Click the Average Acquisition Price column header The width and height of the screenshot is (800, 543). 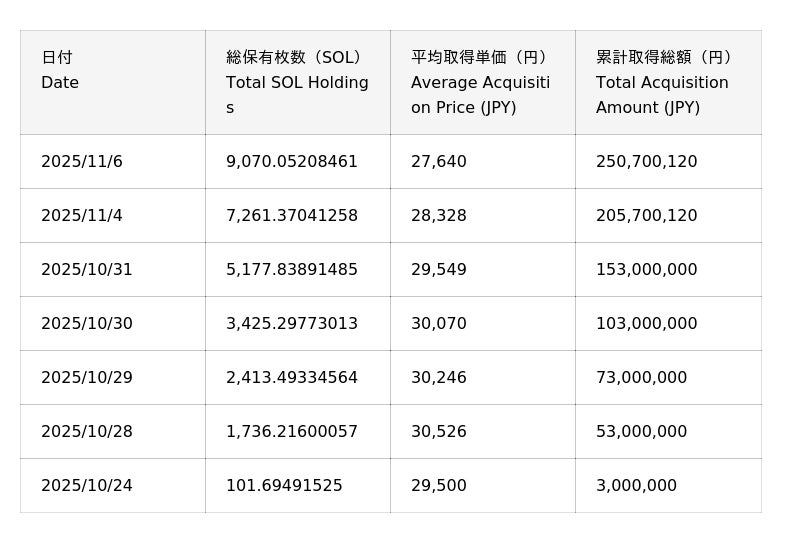point(481,83)
